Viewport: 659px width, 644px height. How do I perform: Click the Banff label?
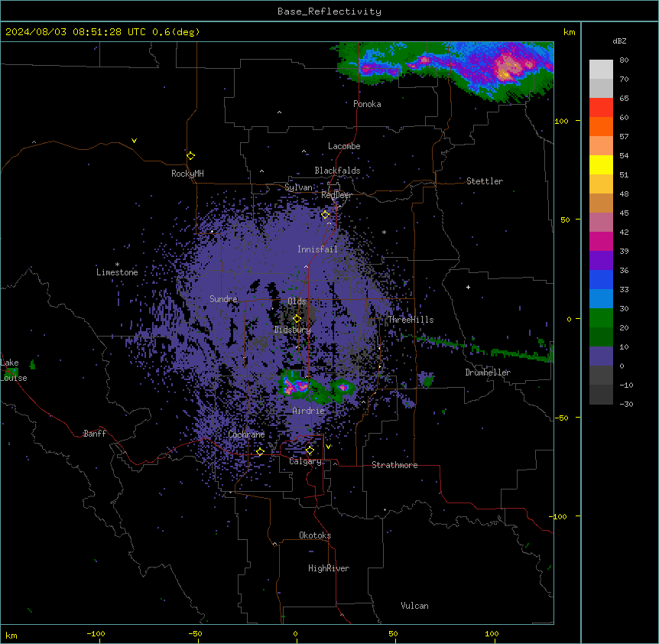[x=95, y=434]
